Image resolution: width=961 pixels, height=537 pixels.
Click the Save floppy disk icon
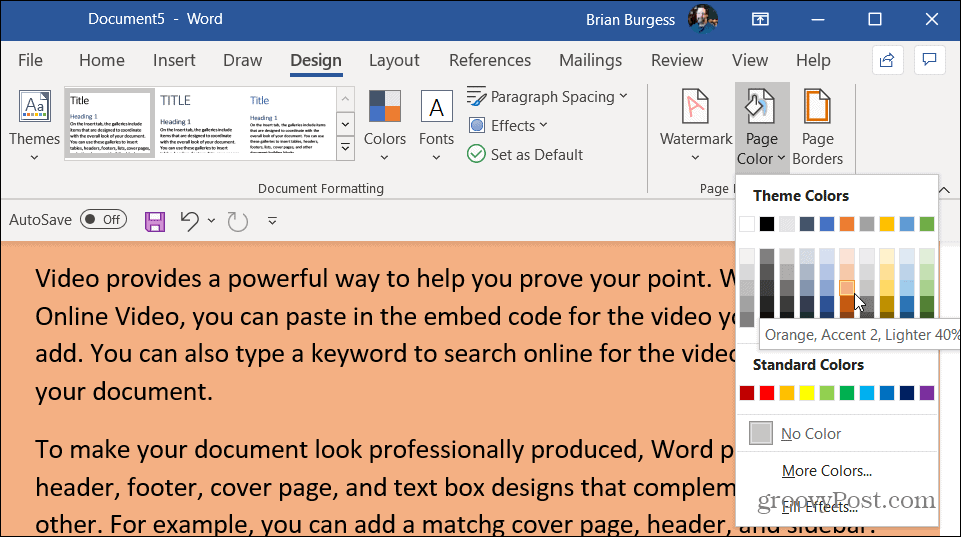(154, 221)
